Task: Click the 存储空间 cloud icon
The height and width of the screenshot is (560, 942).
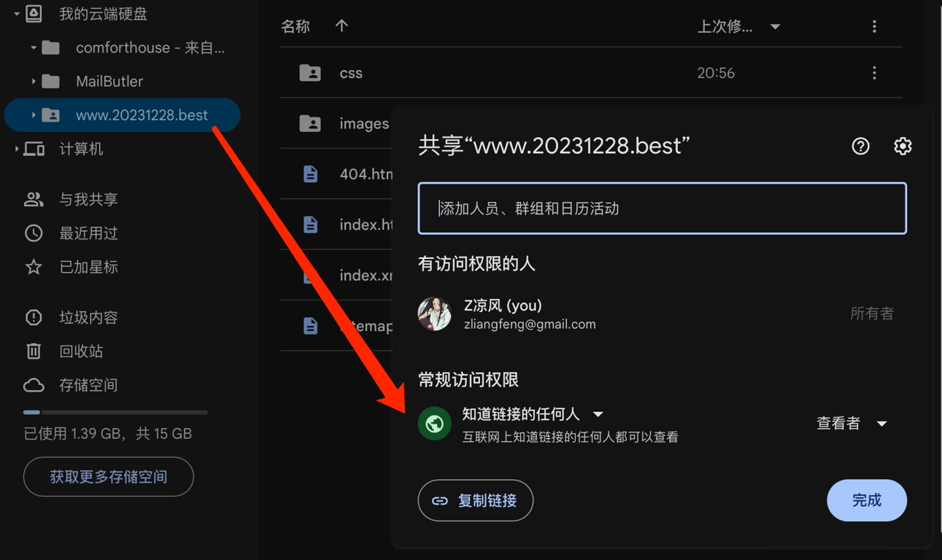Action: pos(34,385)
